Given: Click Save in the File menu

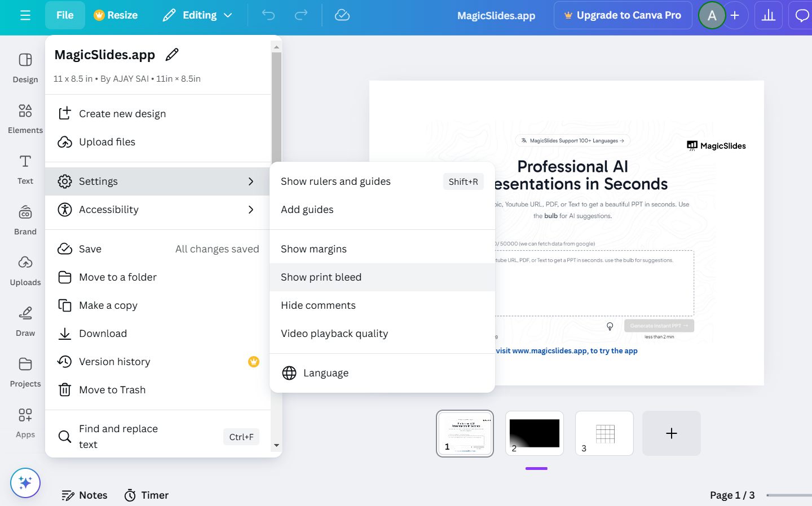Looking at the screenshot, I should point(158,249).
